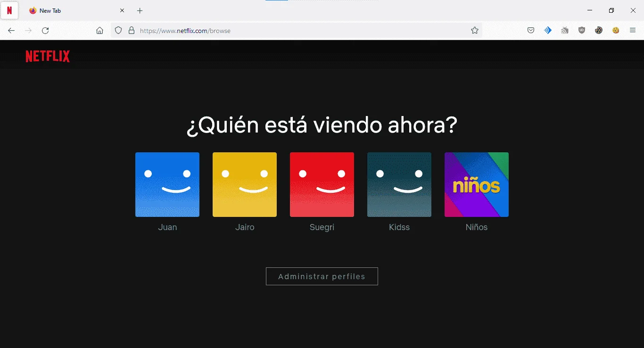Click the ¿Quién está viendo ahora? heading

pyautogui.click(x=322, y=125)
